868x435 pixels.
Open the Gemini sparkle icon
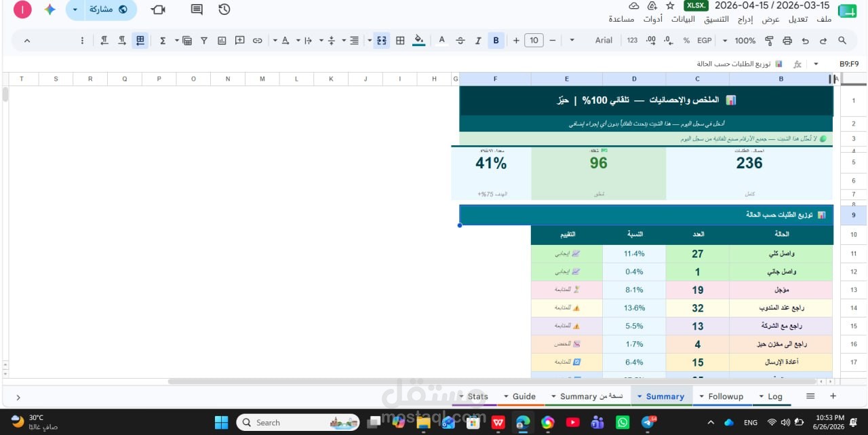click(x=50, y=10)
